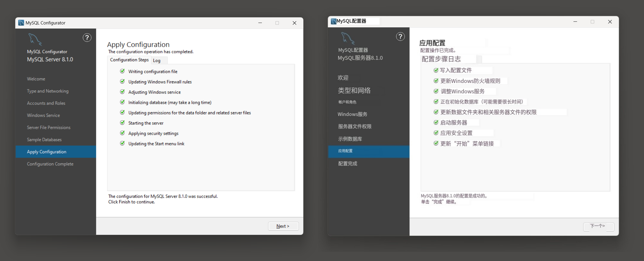Select 示例数据库 in the Chinese sidebar
This screenshot has width=644, height=261.
click(x=350, y=139)
